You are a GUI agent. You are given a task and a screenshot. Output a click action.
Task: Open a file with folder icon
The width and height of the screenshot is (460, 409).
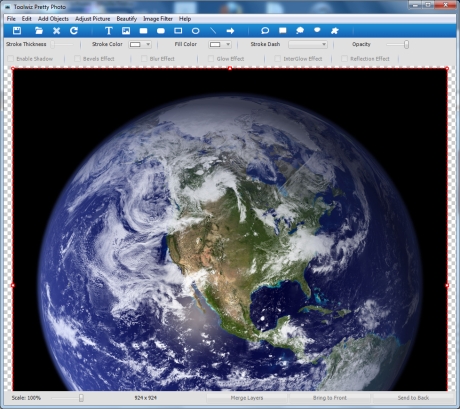[x=39, y=31]
